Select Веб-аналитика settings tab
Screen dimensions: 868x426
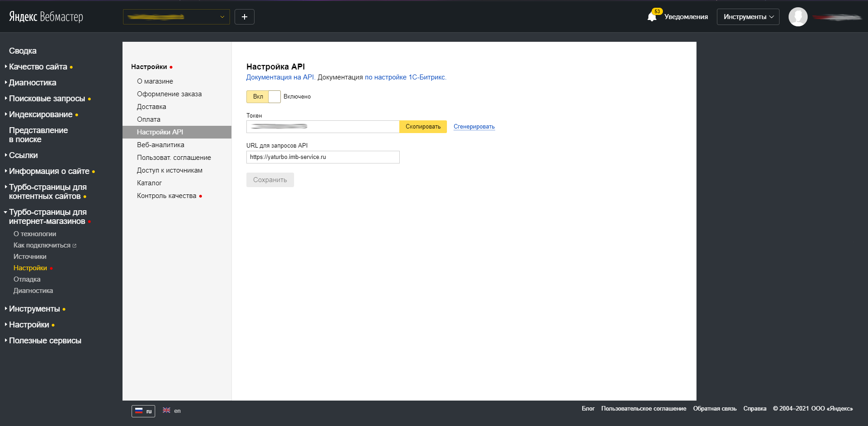tap(161, 145)
